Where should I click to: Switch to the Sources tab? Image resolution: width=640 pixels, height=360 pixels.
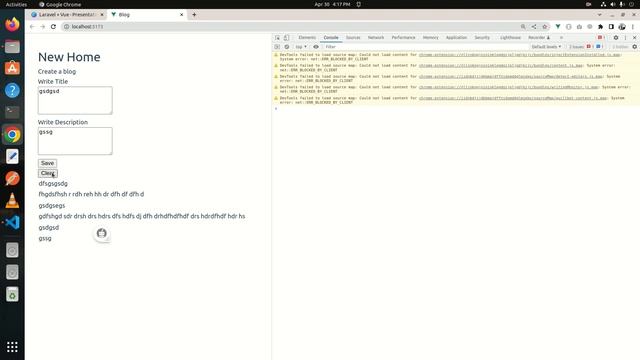tap(353, 38)
